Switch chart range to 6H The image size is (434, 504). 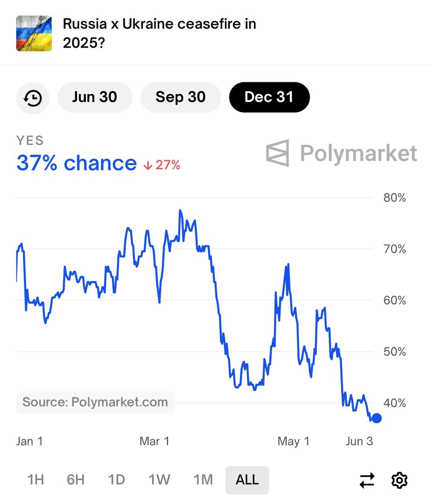pyautogui.click(x=76, y=480)
